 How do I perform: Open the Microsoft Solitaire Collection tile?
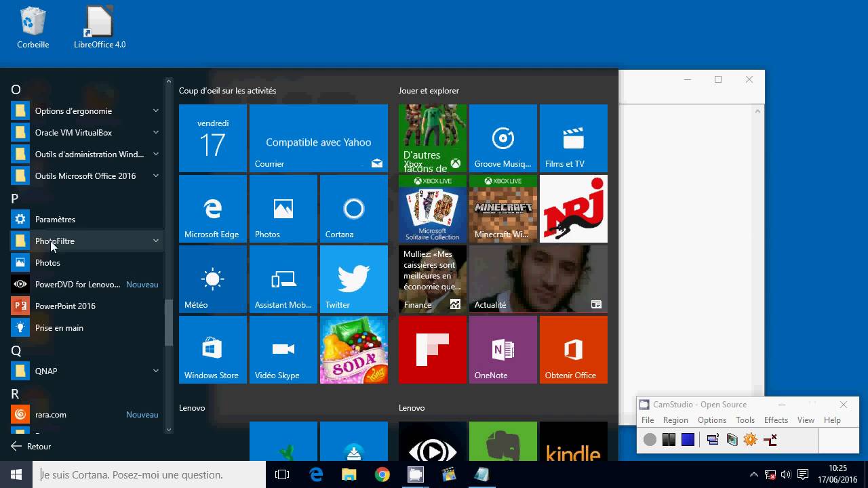point(433,209)
